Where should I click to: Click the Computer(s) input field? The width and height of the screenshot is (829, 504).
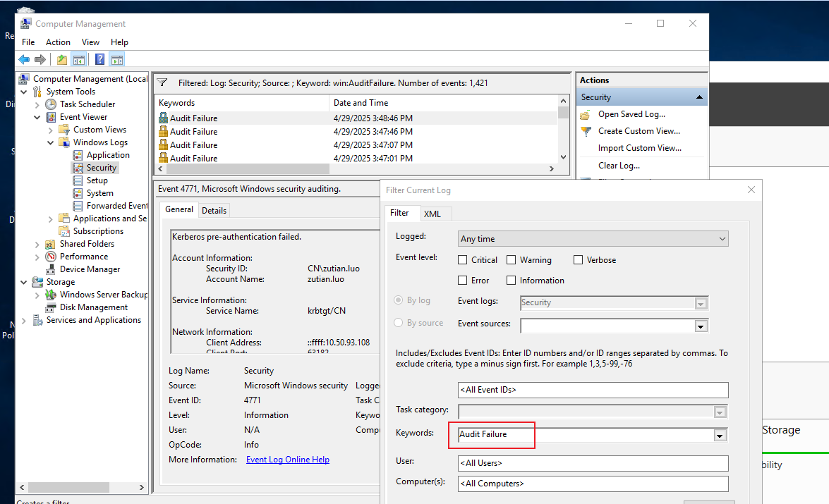point(593,484)
